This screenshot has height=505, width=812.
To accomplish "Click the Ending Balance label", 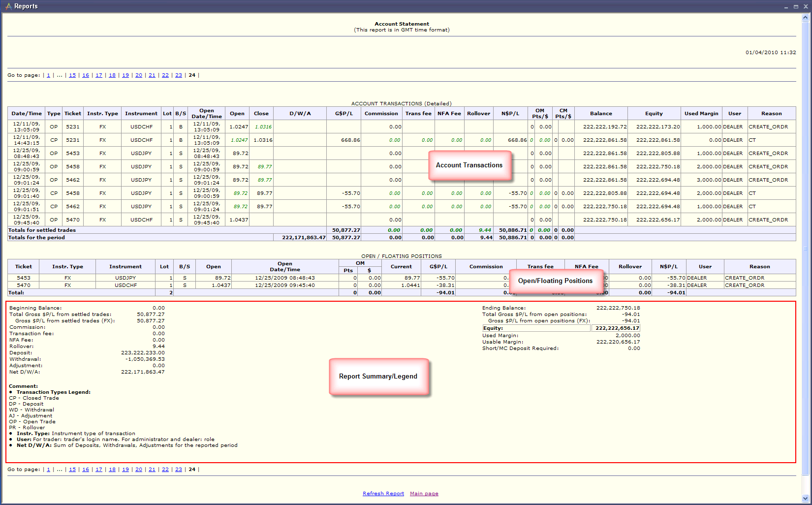I will click(504, 308).
